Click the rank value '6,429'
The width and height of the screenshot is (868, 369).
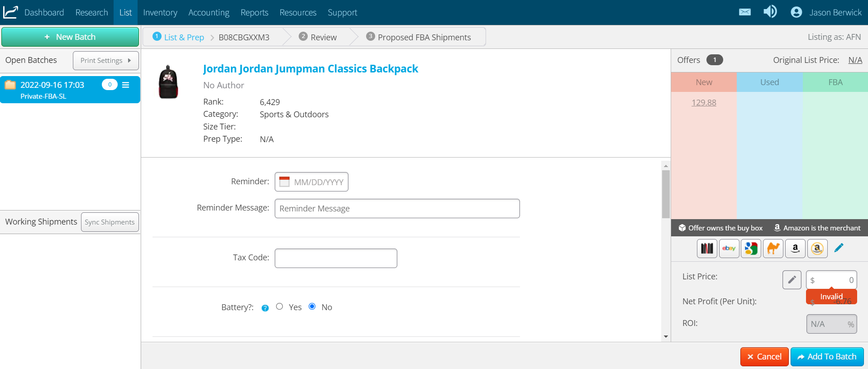pyautogui.click(x=270, y=102)
